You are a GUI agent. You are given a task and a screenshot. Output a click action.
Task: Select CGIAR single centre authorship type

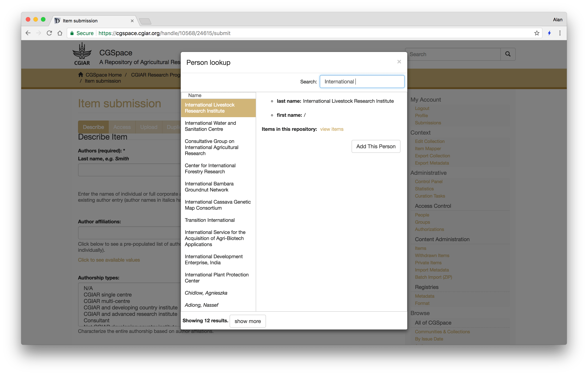(108, 295)
